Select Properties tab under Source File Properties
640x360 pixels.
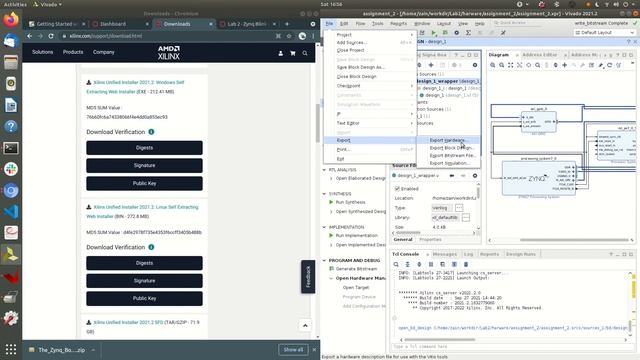(430, 240)
